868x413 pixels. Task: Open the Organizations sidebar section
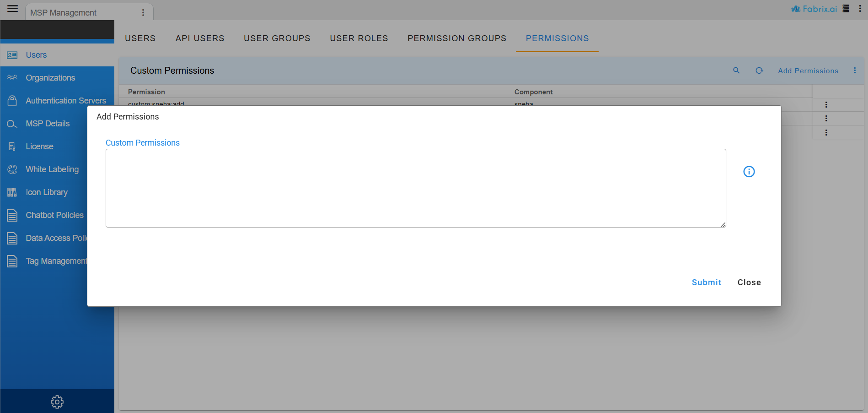tap(50, 77)
